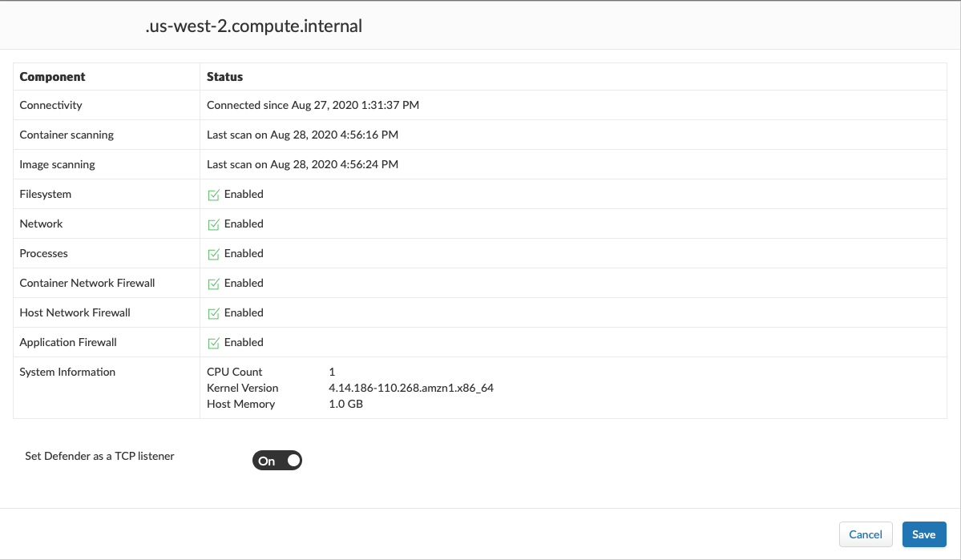Click the Cancel button
This screenshot has height=560, width=961.
click(866, 534)
